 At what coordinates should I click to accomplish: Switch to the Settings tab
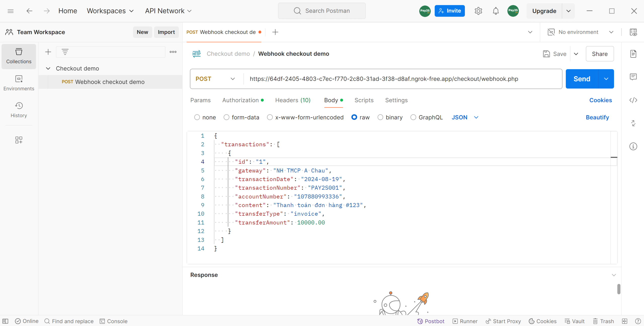click(396, 100)
